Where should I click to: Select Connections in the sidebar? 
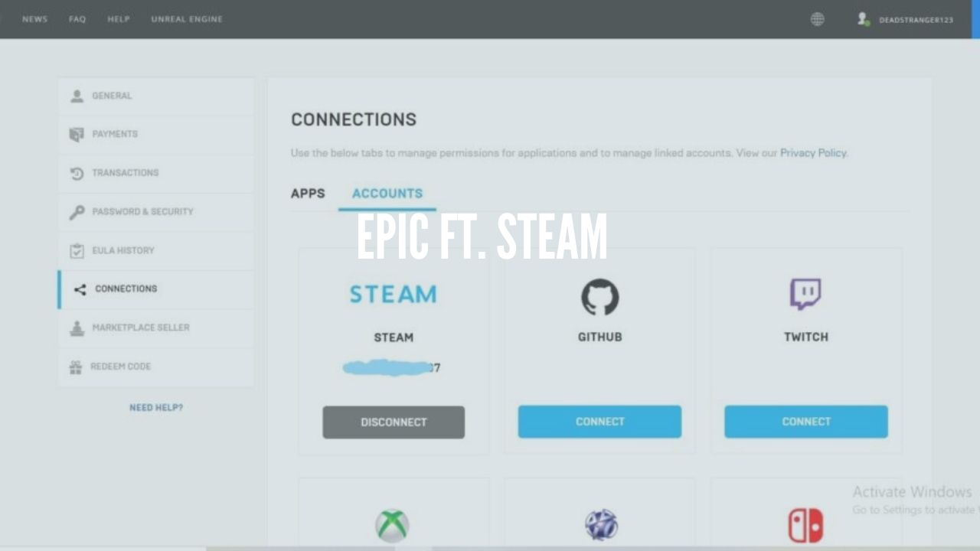coord(156,289)
